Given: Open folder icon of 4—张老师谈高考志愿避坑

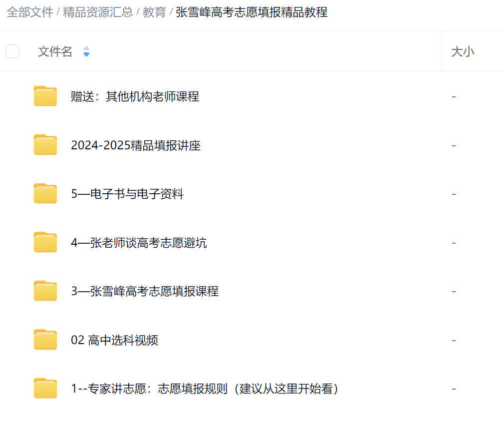Looking at the screenshot, I should coord(45,242).
